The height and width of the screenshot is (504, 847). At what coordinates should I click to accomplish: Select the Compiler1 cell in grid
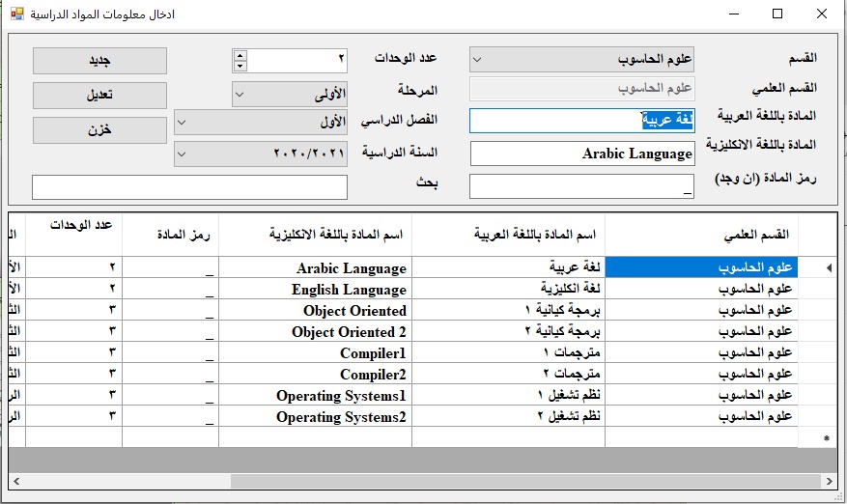[315, 353]
